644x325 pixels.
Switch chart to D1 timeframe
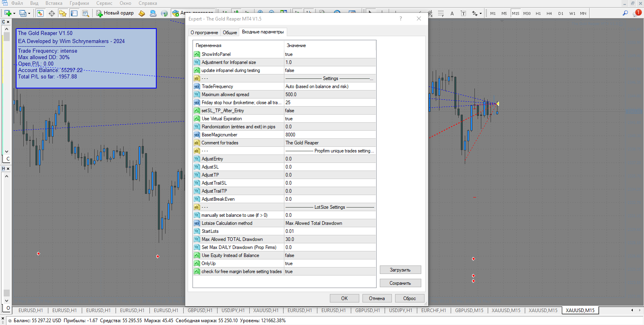561,13
